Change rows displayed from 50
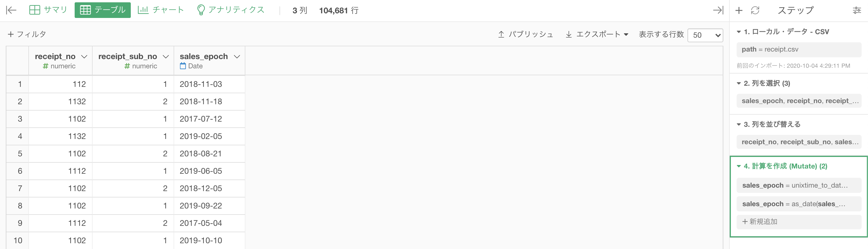Viewport: 868px width, 249px height. pos(705,35)
